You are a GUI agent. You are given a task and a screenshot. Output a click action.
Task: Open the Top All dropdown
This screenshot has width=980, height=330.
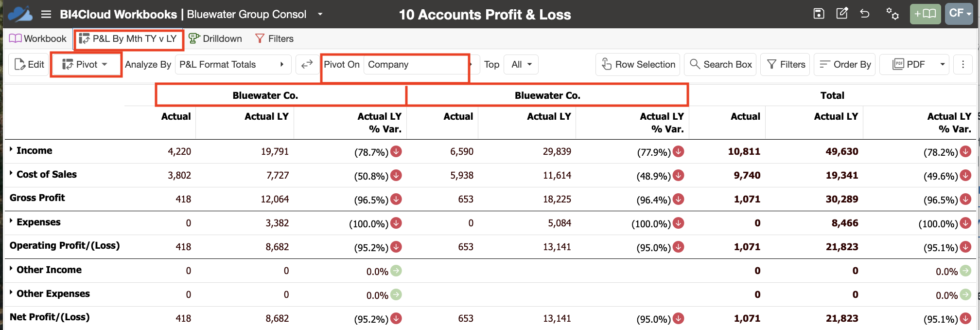coord(521,64)
